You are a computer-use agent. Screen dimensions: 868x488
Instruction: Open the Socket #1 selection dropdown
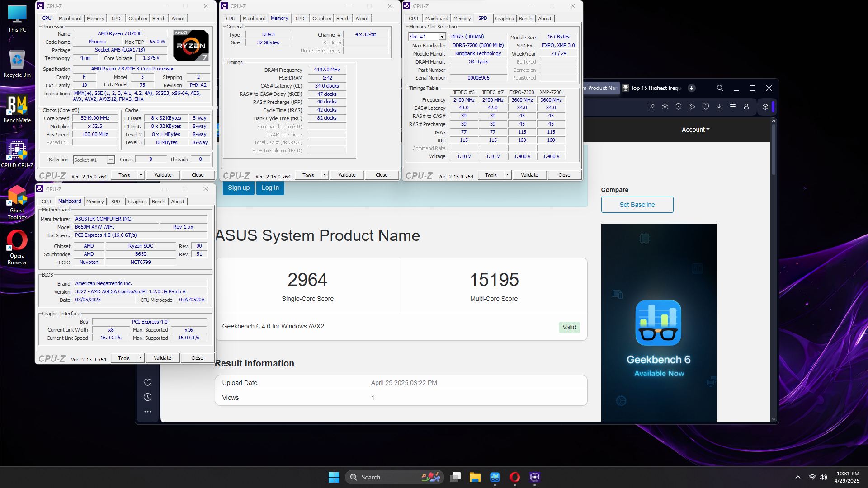pyautogui.click(x=94, y=160)
